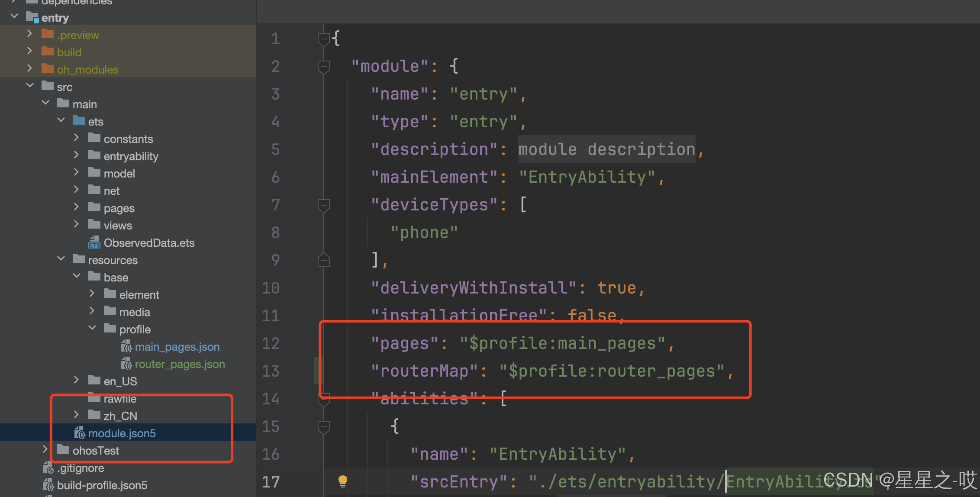Screen dimensions: 980x497
Task: Click the yellow lightbulb intention icon
Action: coord(342,481)
